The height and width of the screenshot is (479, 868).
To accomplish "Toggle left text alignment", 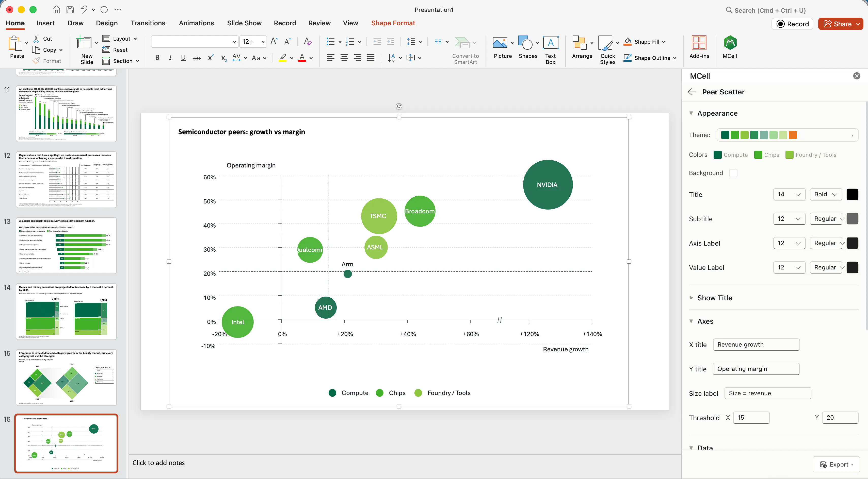I will point(331,58).
